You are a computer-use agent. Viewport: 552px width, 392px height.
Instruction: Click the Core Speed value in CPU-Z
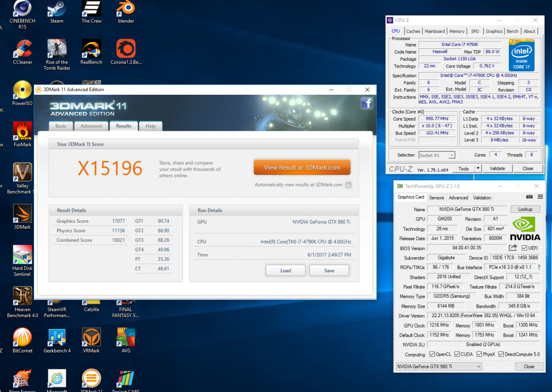438,119
